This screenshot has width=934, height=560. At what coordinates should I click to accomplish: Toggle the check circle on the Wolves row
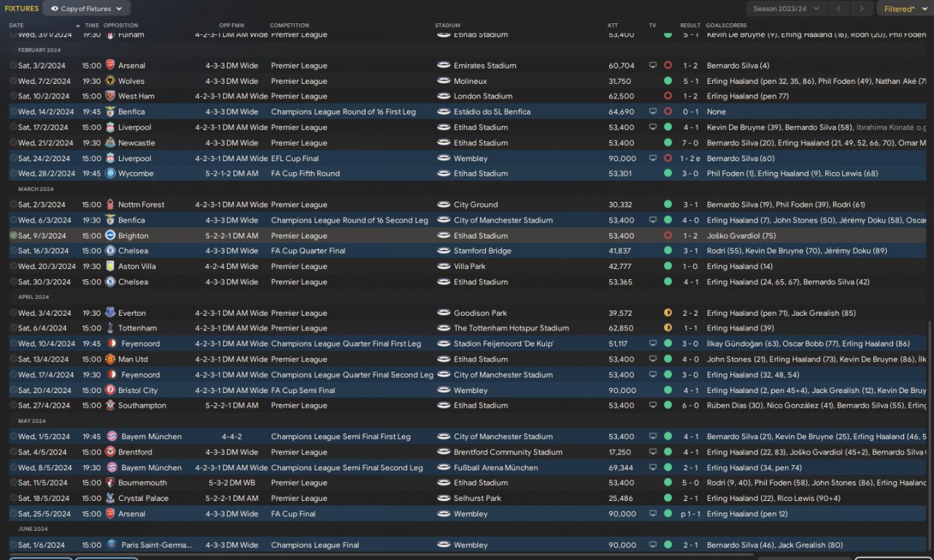[x=13, y=81]
